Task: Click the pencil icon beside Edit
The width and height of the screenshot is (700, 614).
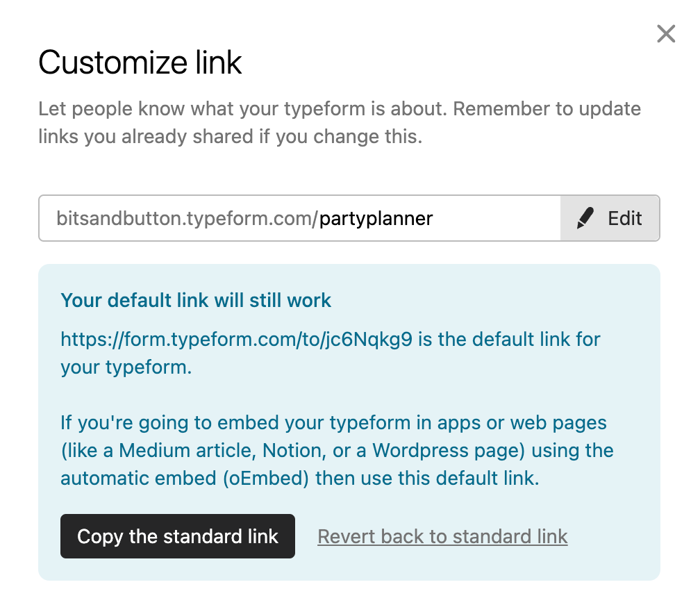Action: click(x=585, y=218)
